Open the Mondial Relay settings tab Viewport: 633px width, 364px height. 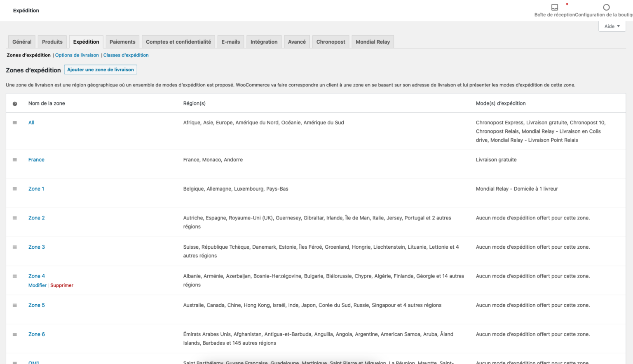click(x=373, y=42)
